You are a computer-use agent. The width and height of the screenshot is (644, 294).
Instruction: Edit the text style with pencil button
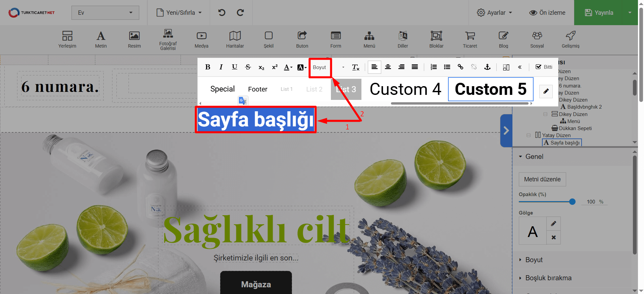[x=546, y=91]
